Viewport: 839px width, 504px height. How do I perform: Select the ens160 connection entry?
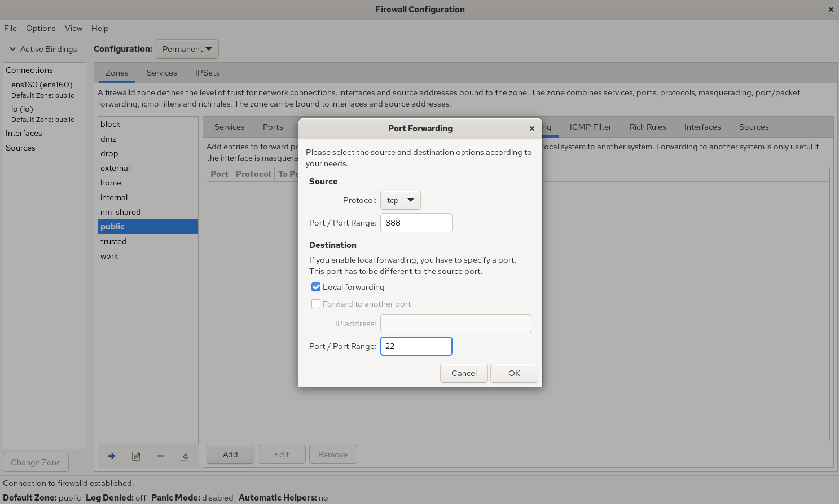tap(42, 85)
